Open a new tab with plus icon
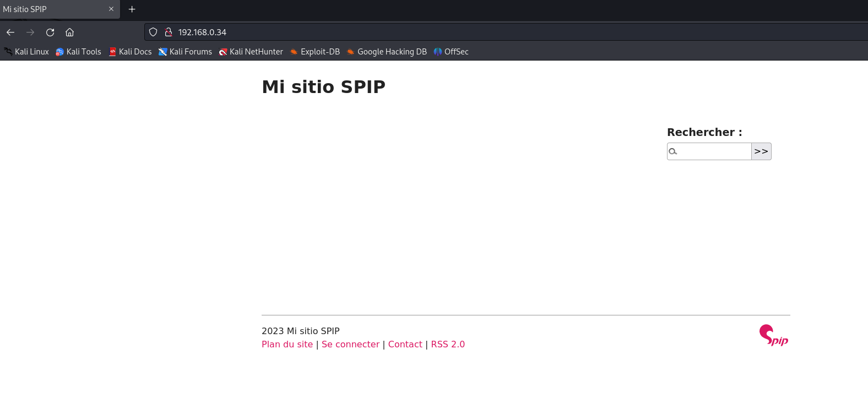 pos(132,9)
